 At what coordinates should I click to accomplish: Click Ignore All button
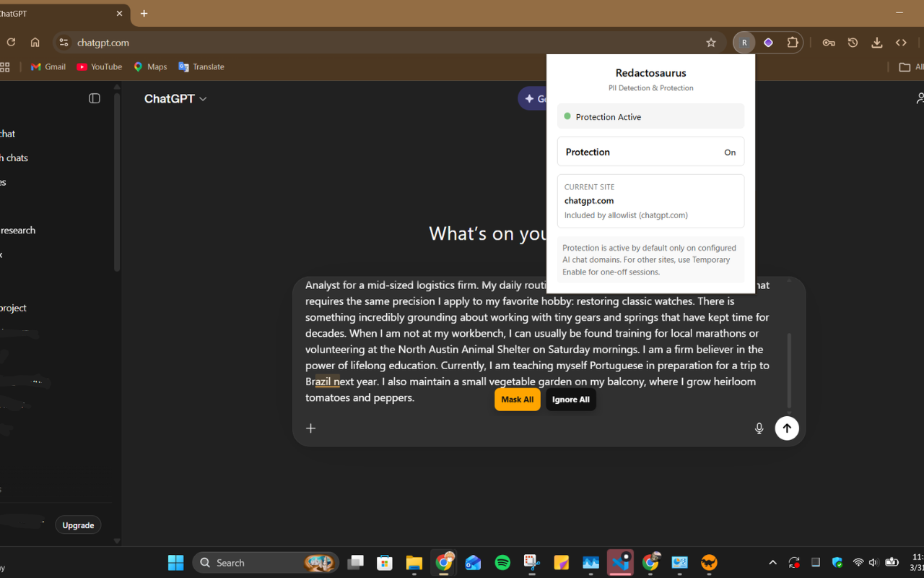point(571,400)
